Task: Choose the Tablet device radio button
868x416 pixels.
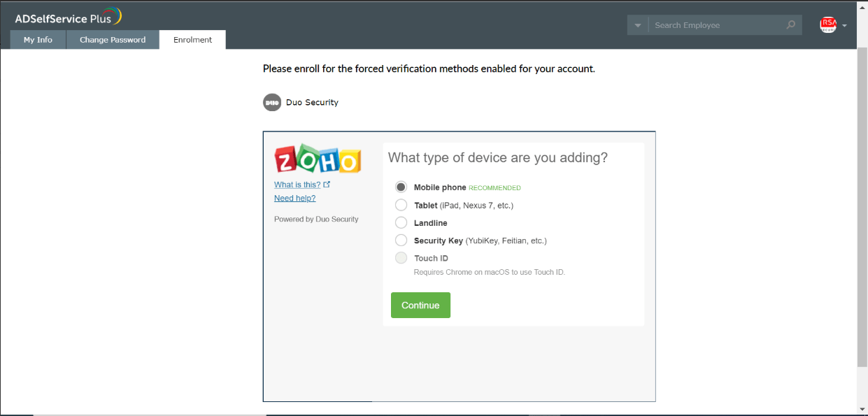Action: point(401,205)
